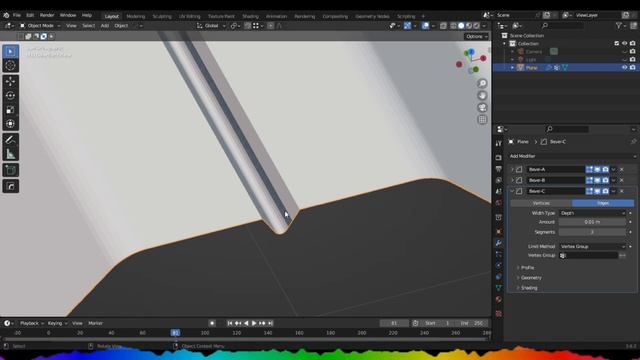Open the Global transform orientation dropdown
Viewport: 640px width, 360px height.
[211, 26]
